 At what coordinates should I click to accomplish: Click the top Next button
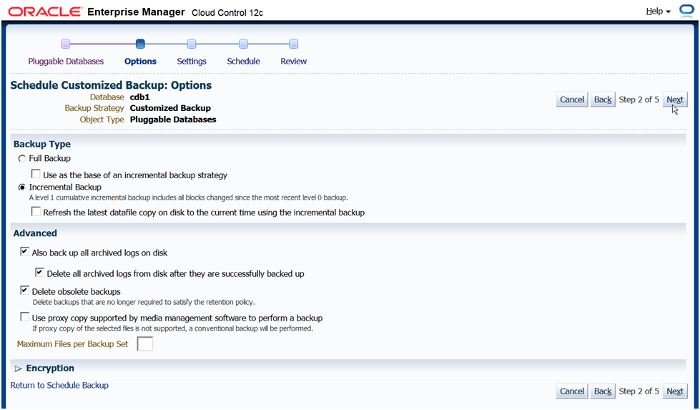[675, 100]
